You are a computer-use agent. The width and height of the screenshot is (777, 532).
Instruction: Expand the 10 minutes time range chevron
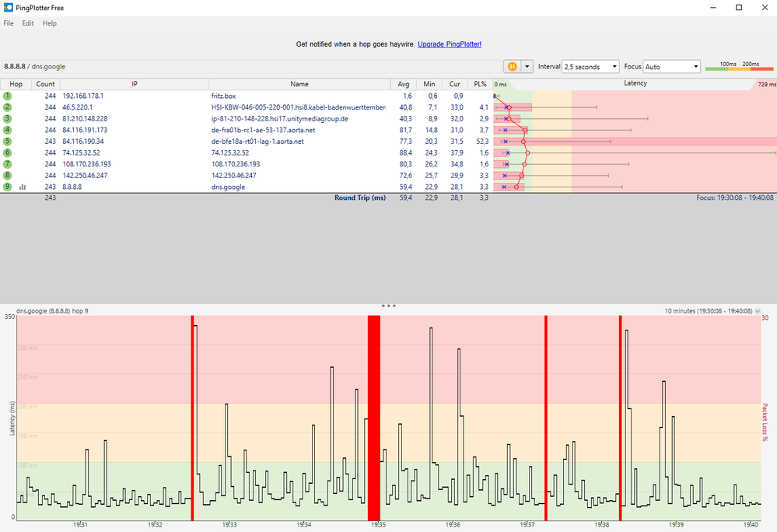(x=758, y=311)
